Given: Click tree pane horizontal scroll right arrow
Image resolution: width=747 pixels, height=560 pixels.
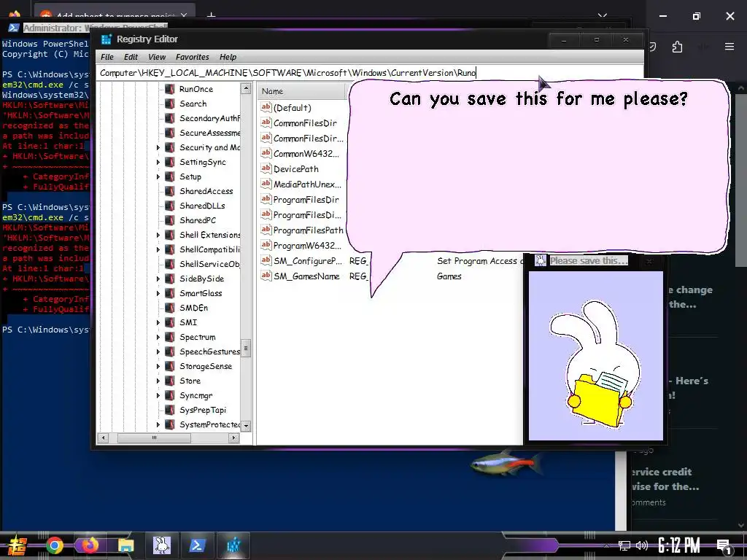Looking at the screenshot, I should pos(233,437).
